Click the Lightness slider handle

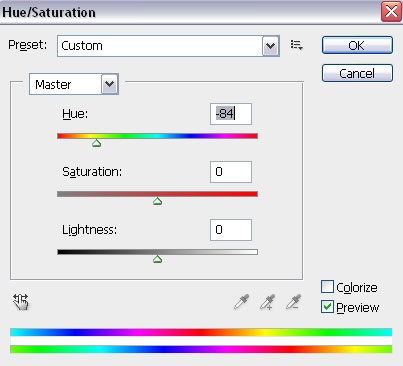157,259
